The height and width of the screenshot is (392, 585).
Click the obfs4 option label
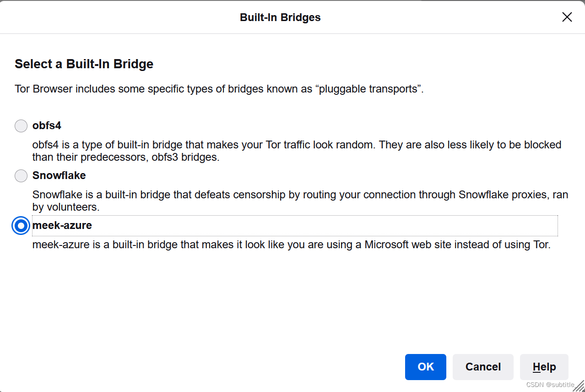[x=47, y=125]
